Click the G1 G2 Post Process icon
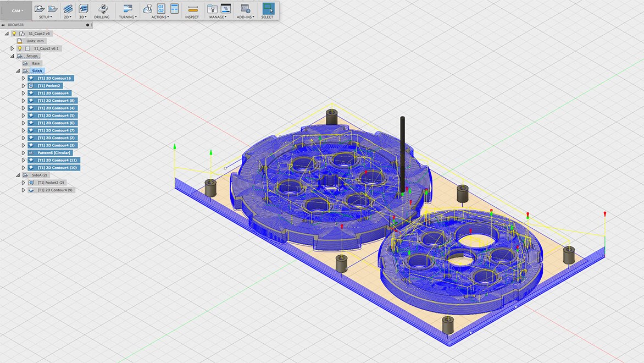Viewport: 644px width, 363px height. 161,9
